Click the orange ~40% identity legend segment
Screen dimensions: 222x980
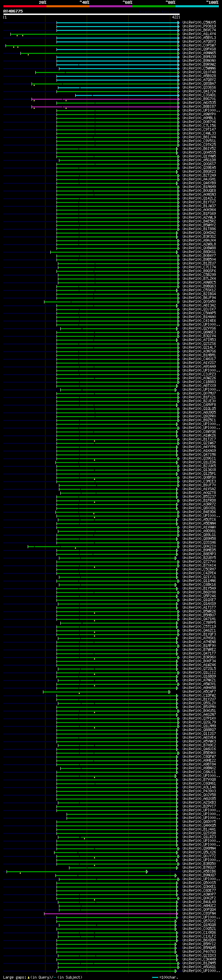[x=68, y=6]
